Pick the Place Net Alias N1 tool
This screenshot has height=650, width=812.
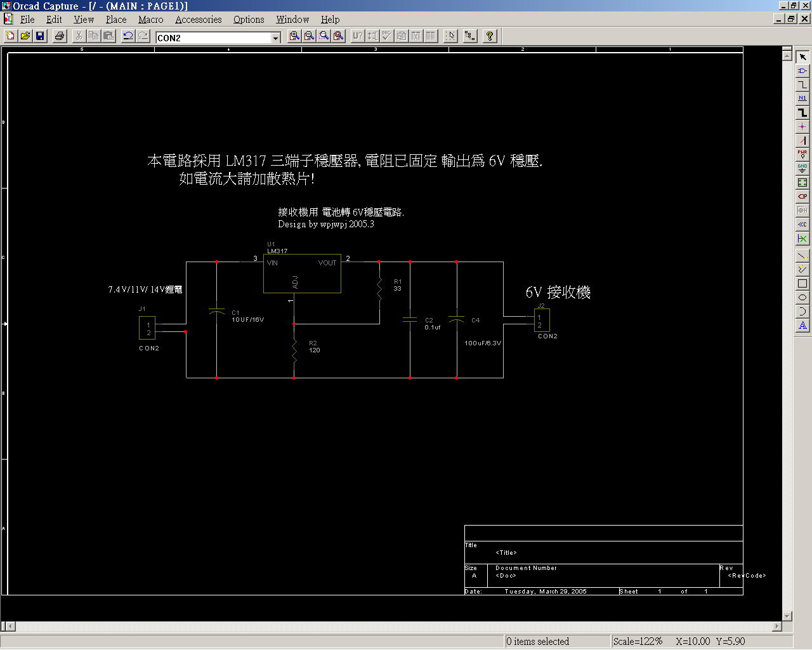tap(802, 98)
